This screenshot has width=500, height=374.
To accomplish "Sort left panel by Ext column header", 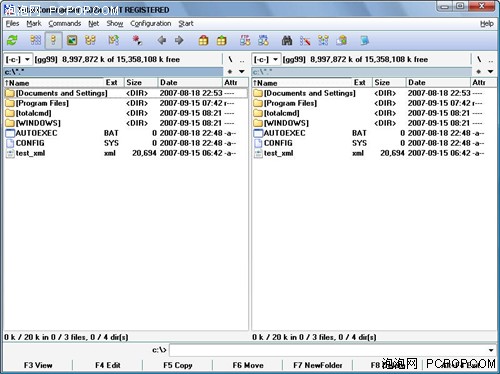I will pyautogui.click(x=114, y=83).
